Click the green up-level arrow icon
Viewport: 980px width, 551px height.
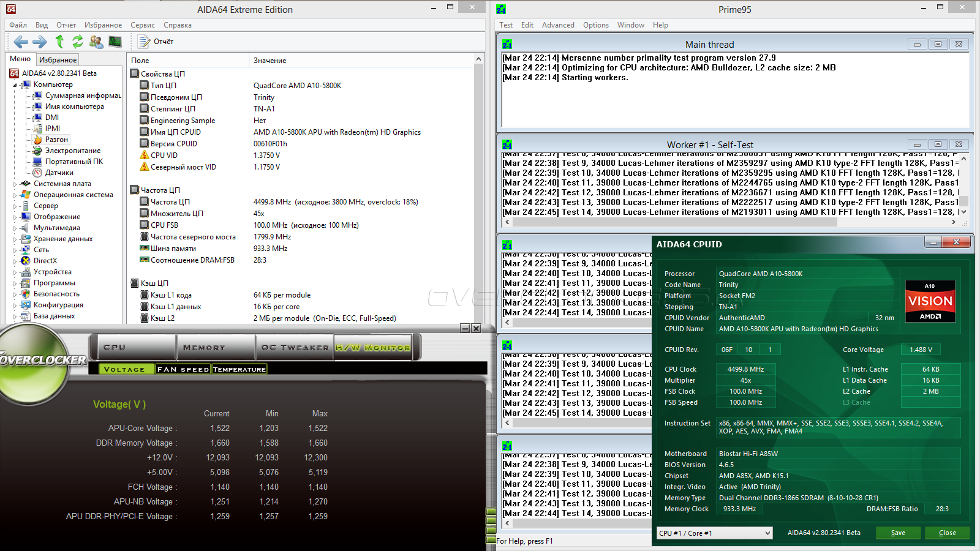(59, 42)
